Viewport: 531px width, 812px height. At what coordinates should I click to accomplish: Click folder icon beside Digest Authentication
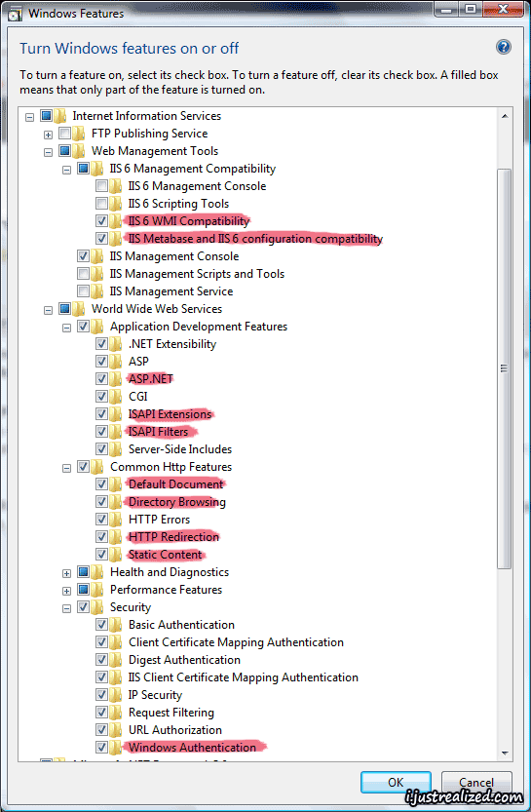[x=116, y=660]
